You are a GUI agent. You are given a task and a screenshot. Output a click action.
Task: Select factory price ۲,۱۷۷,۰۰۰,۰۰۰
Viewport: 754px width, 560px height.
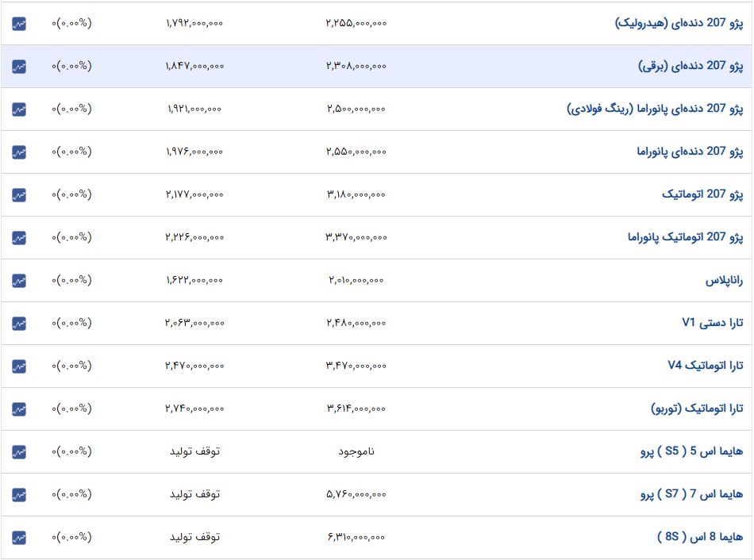[x=194, y=194]
